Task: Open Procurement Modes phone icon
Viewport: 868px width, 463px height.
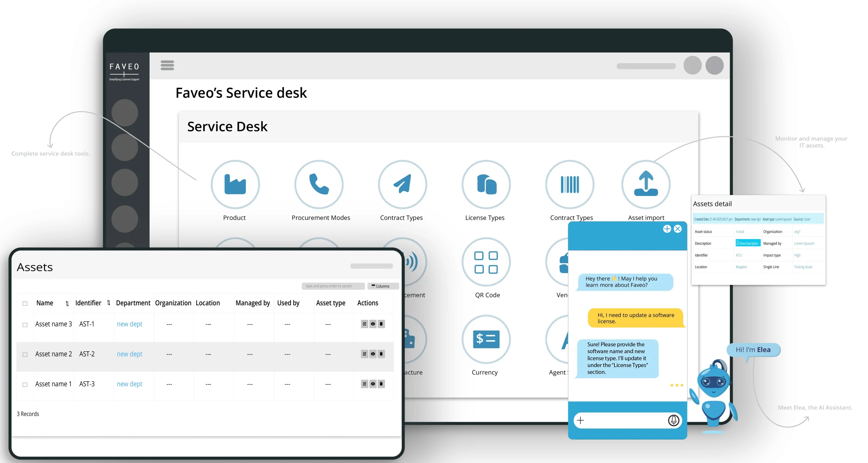Action: [319, 184]
